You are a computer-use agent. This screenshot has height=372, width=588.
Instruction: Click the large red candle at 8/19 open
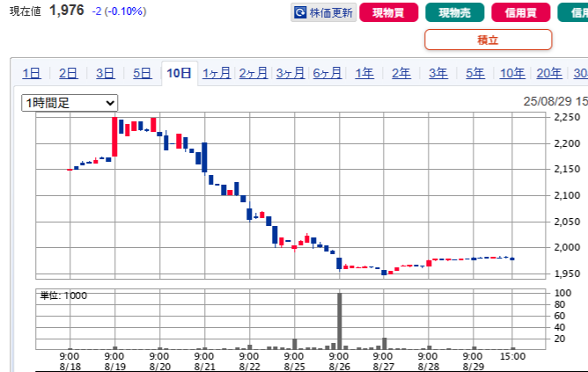(114, 136)
